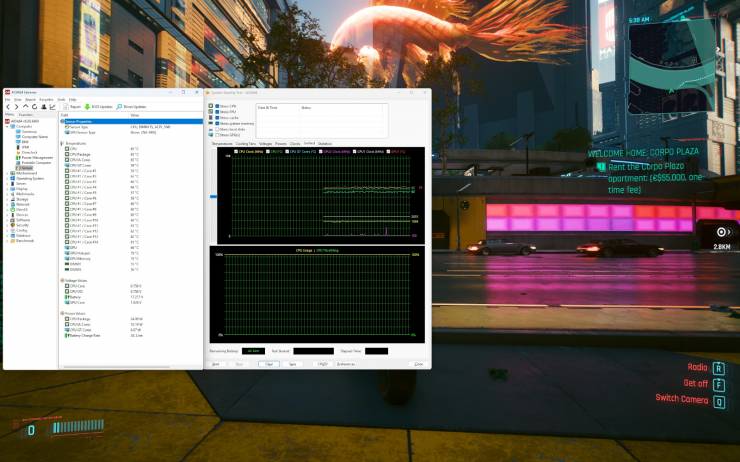Click the Save button in stability test

293,364
